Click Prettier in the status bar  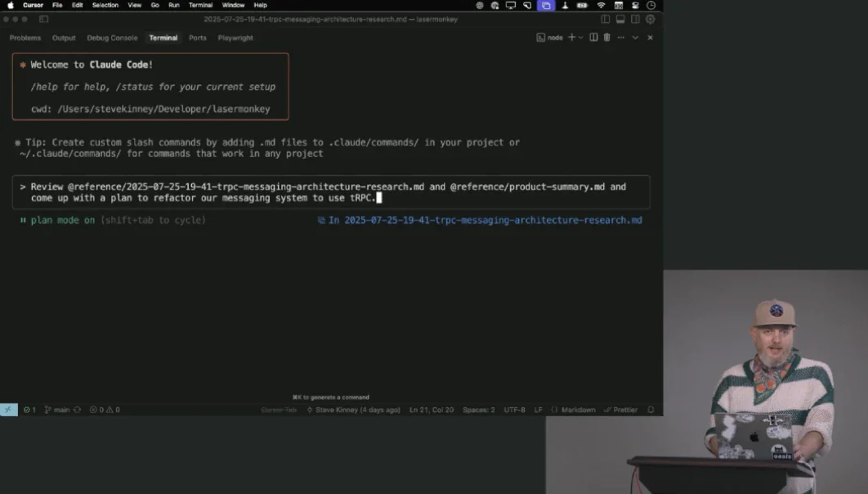[x=625, y=409]
